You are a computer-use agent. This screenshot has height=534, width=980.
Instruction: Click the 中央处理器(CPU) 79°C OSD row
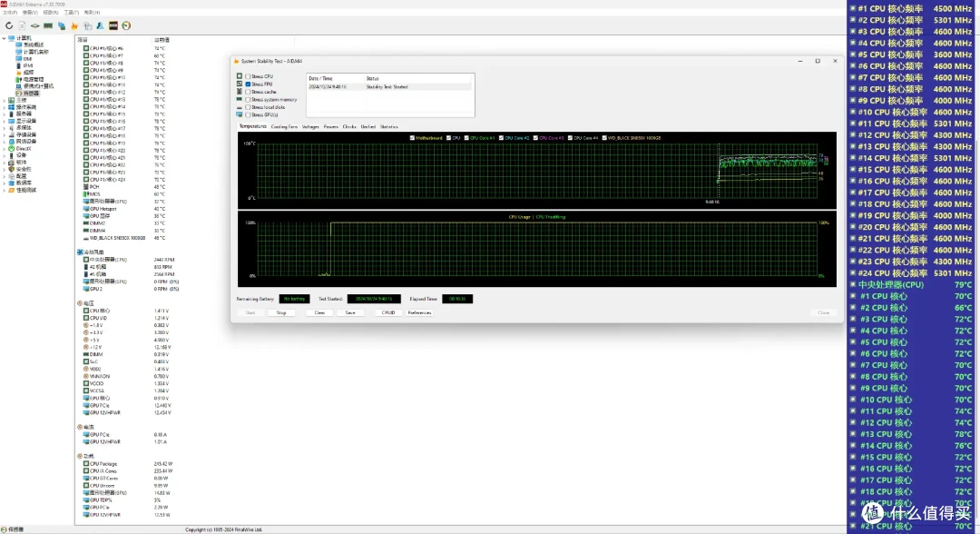click(912, 284)
